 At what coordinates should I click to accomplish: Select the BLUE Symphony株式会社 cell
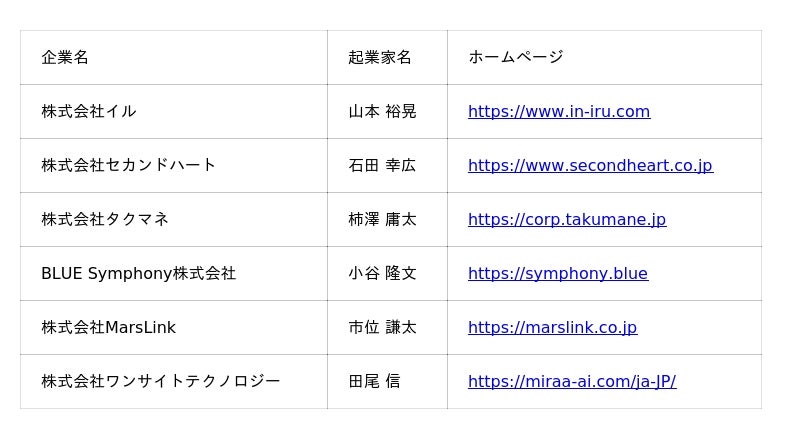174,274
